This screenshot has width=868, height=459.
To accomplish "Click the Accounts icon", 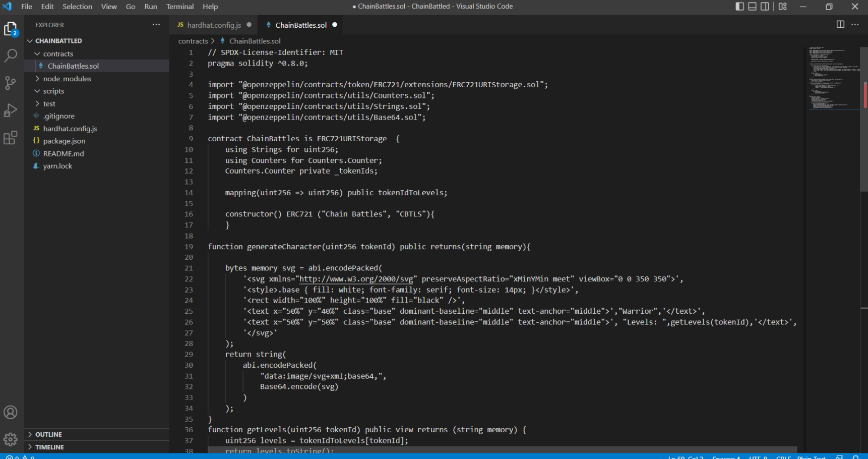I will coord(11,413).
